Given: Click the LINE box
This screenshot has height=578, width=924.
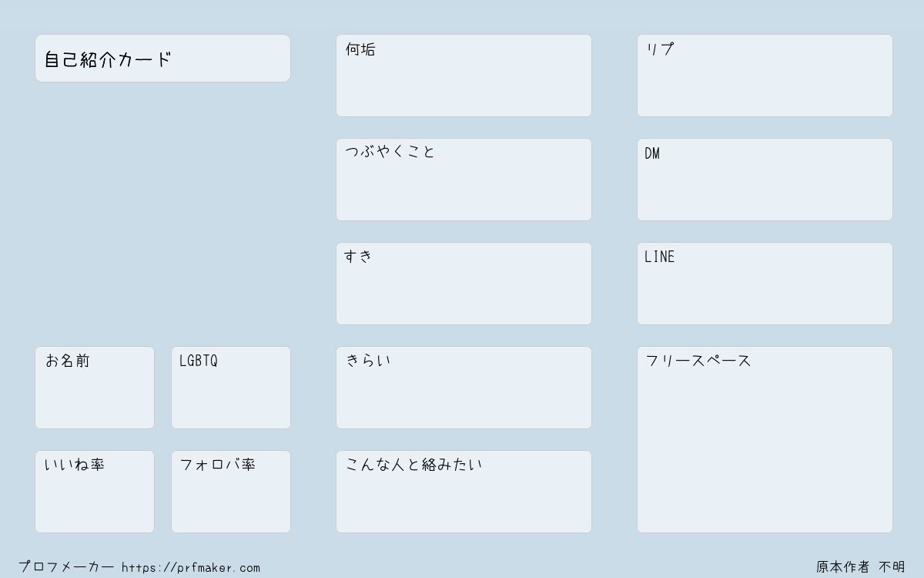Looking at the screenshot, I should (765, 284).
